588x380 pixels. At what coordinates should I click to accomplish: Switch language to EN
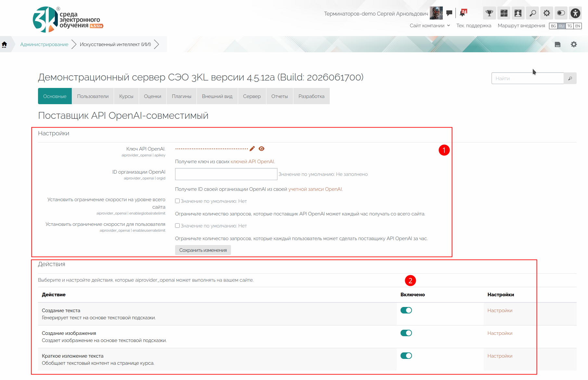pyautogui.click(x=578, y=26)
